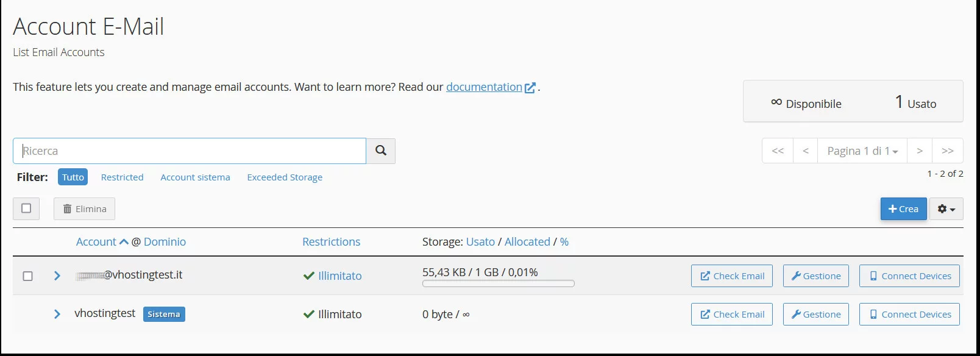Click the "∞ Disponibile" counter
The width and height of the screenshot is (980, 356).
tap(806, 103)
